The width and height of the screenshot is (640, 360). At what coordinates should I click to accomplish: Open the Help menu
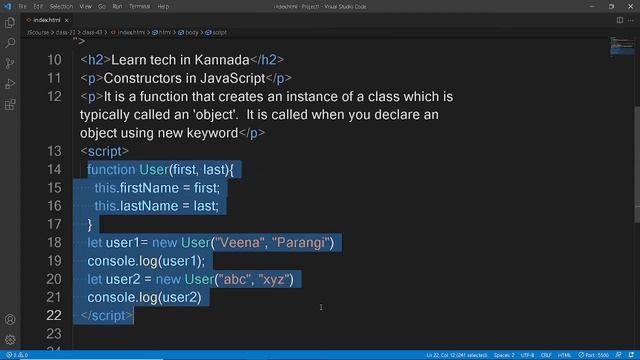(163, 7)
